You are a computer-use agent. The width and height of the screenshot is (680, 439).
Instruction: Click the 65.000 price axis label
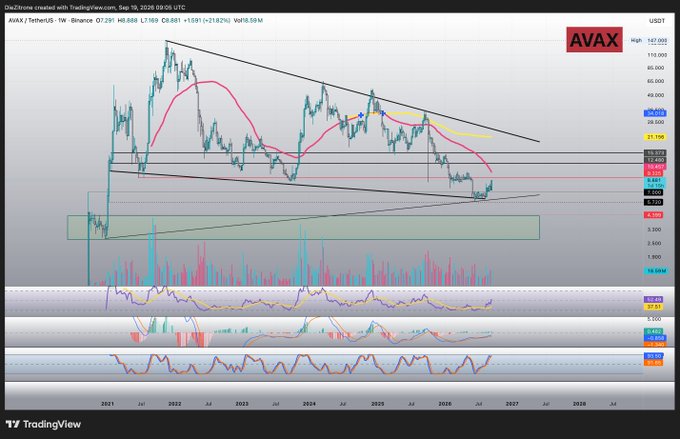657,81
